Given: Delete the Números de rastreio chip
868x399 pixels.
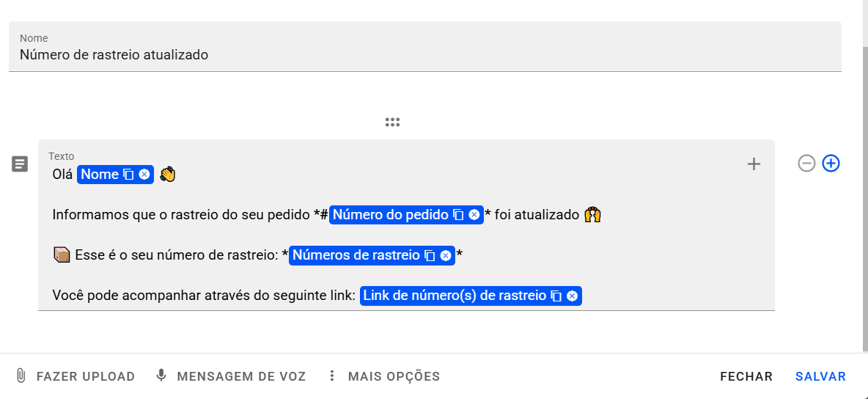Looking at the screenshot, I should click(446, 255).
